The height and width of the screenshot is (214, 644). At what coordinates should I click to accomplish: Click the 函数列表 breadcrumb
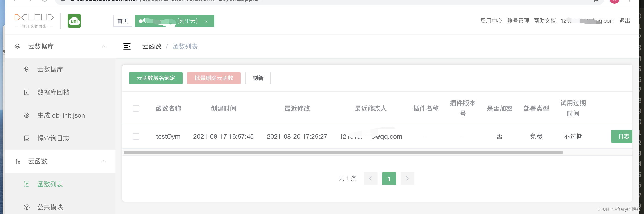click(185, 46)
